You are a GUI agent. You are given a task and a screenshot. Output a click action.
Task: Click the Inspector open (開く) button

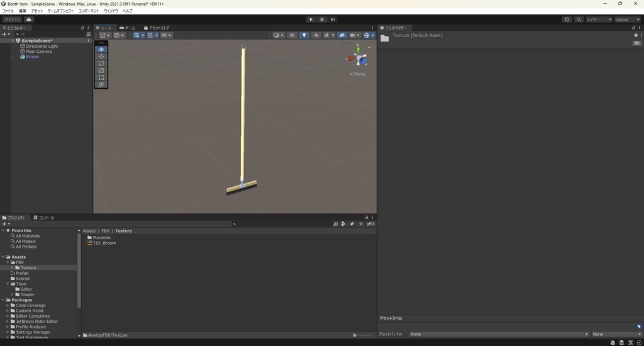pyautogui.click(x=636, y=43)
